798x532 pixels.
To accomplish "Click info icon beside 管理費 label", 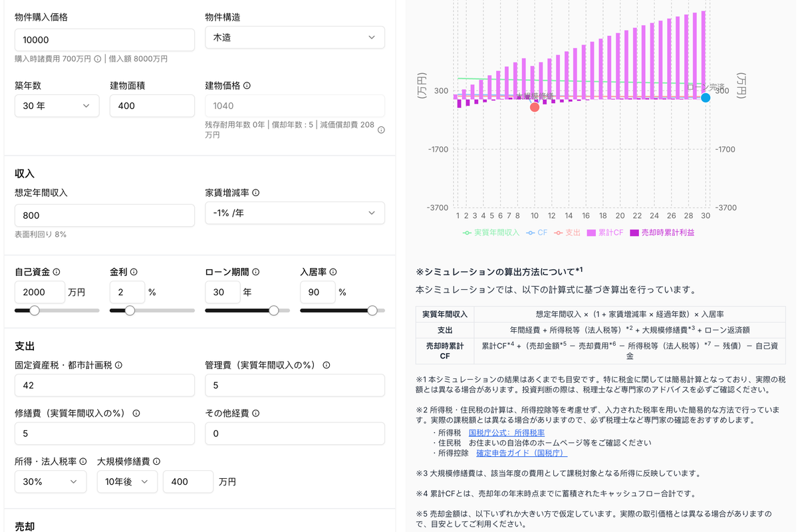I will pyautogui.click(x=327, y=365).
